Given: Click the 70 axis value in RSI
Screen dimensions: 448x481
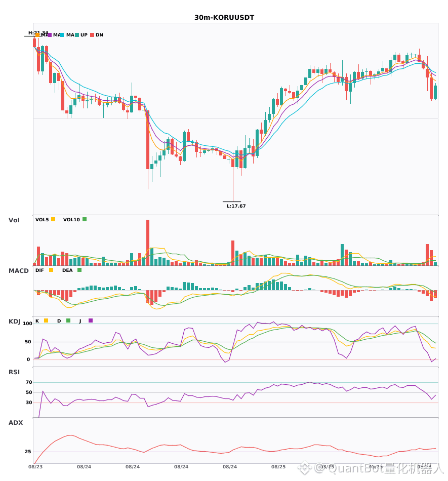Looking at the screenshot, I should pyautogui.click(x=29, y=382).
